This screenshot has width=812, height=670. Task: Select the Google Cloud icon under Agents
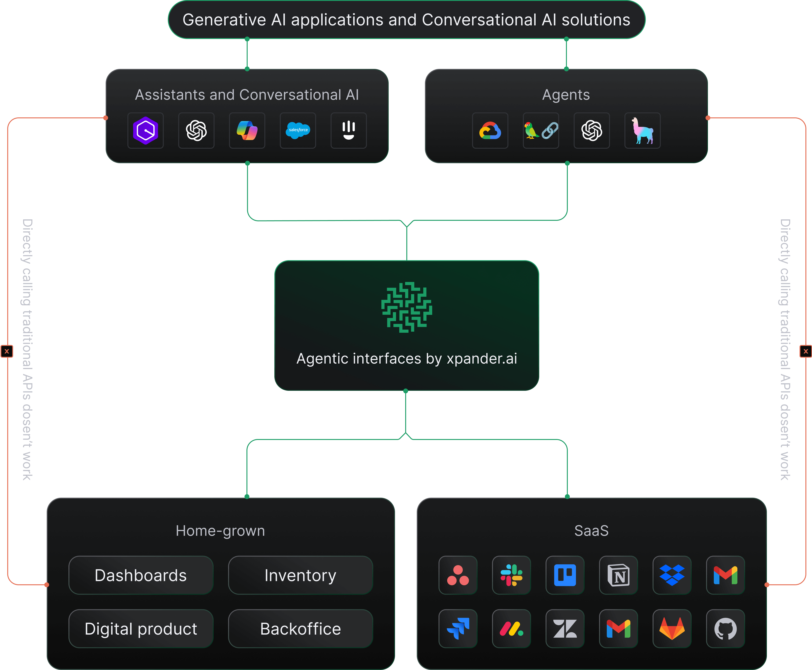490,131
